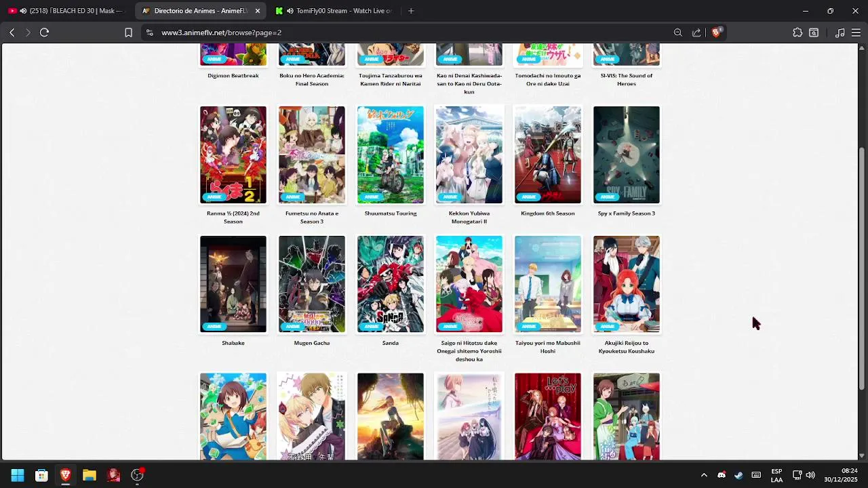Open the Shabake anime poster
Image resolution: width=868 pixels, height=488 pixels.
click(x=233, y=284)
